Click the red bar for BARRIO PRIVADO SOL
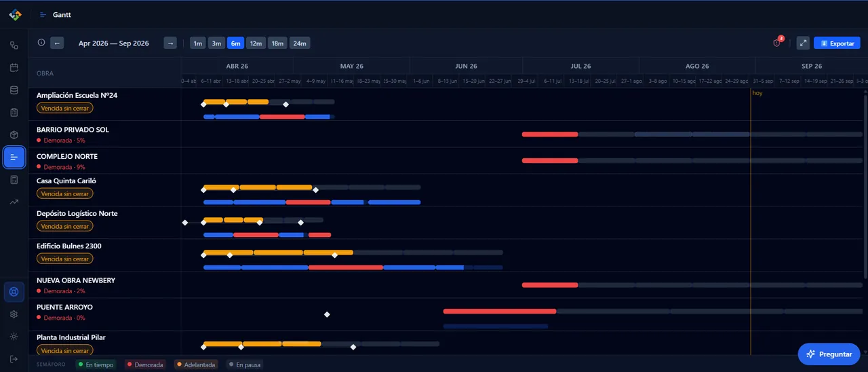Screen dimensions: 868x372 550,134
